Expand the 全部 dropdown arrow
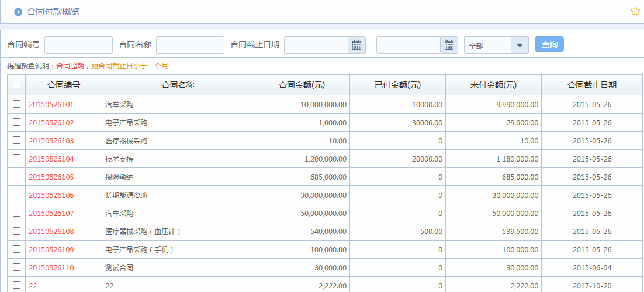Image resolution: width=644 pixels, height=292 pixels. [520, 45]
